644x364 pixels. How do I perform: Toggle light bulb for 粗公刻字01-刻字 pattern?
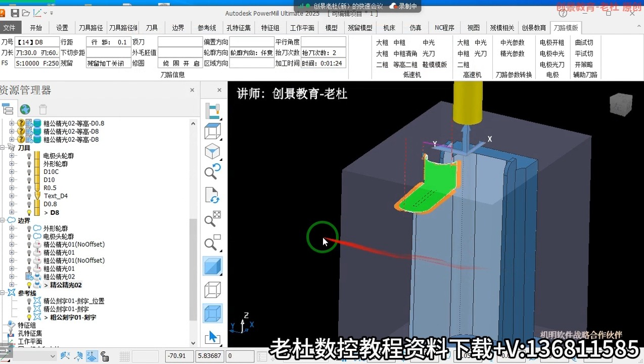(29, 317)
